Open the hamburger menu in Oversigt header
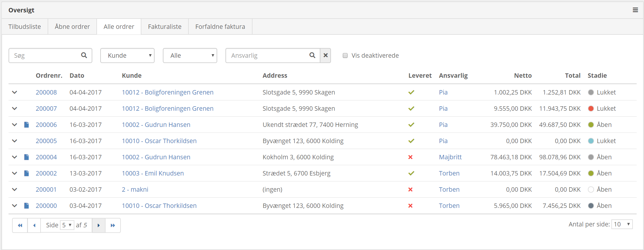644x250 pixels. [x=635, y=10]
